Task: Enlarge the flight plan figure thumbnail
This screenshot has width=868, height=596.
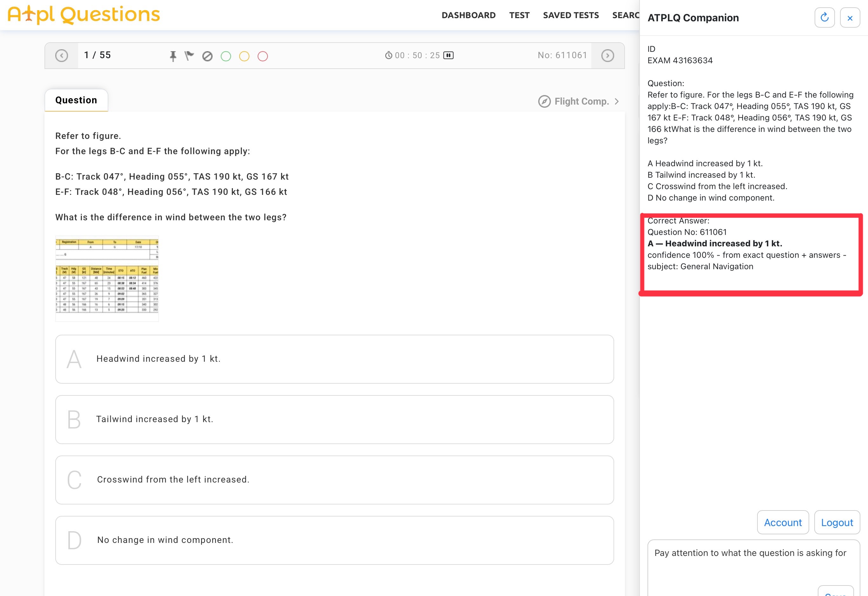Action: 107,278
